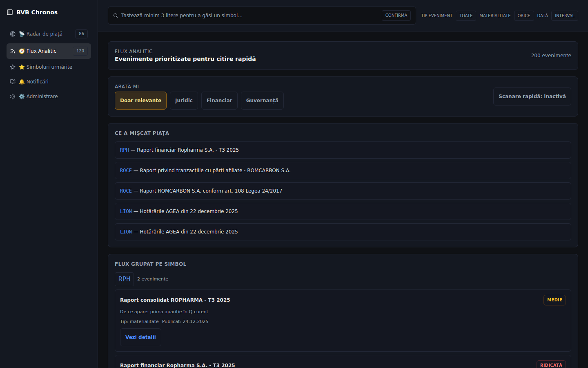
Task: Select the Guvernanță category
Action: 262,100
